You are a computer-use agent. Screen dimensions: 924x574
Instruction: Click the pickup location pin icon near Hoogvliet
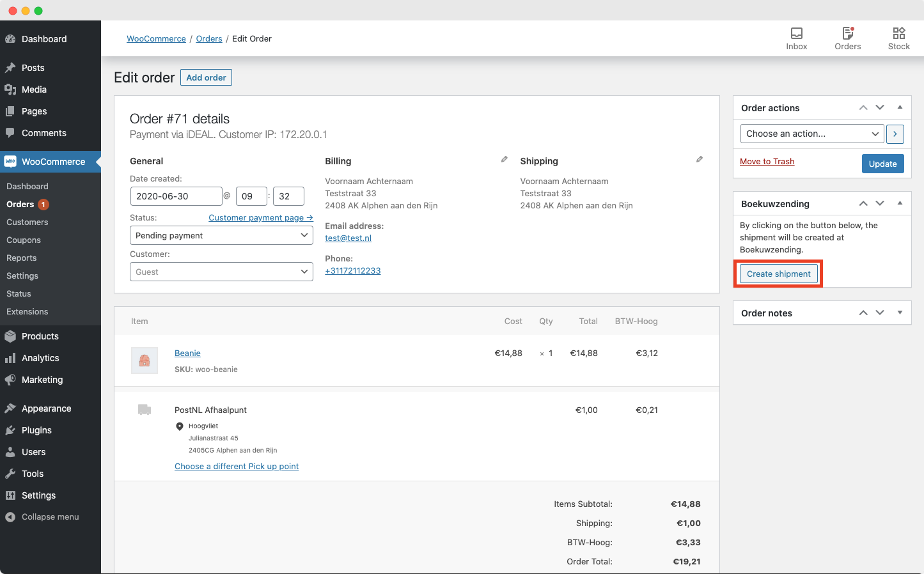coord(180,426)
